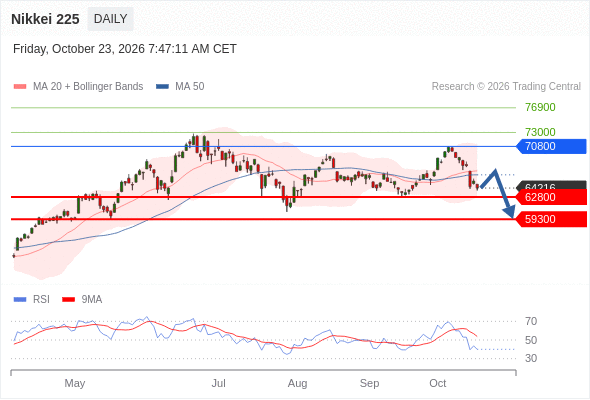This screenshot has height=400, width=590.
Task: Click the 9MA red legend swatch
Action: point(68,300)
